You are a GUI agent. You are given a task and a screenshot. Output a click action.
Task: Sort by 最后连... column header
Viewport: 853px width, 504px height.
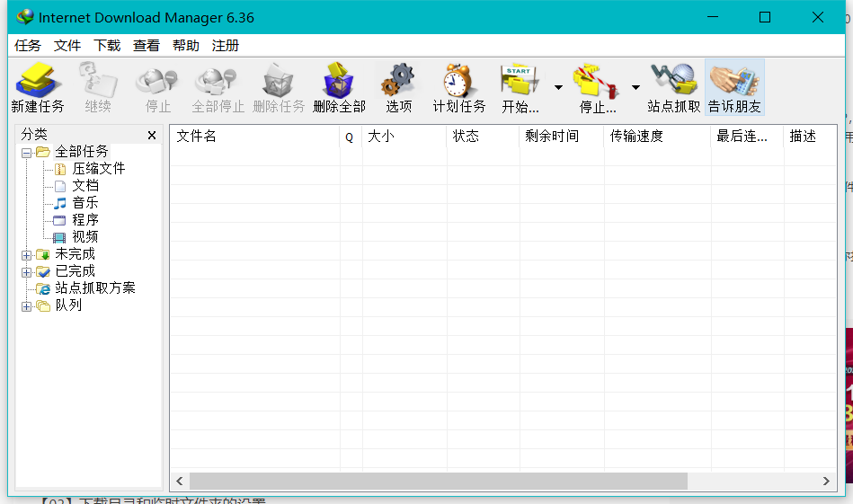click(x=748, y=136)
